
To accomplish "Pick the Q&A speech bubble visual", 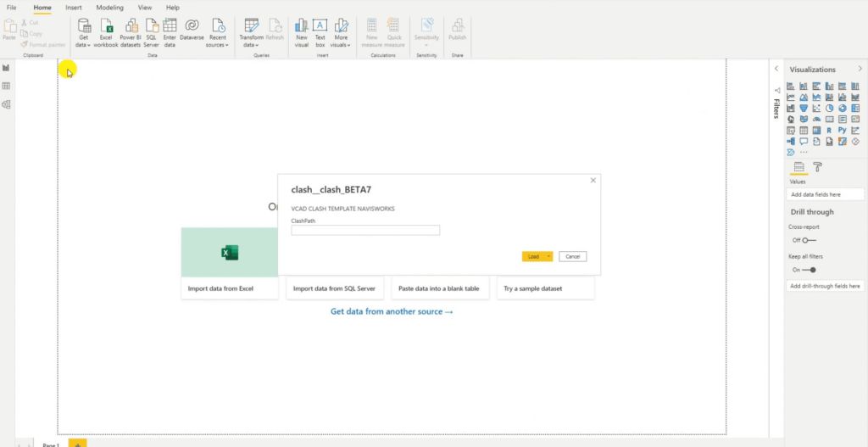I will (x=804, y=142).
